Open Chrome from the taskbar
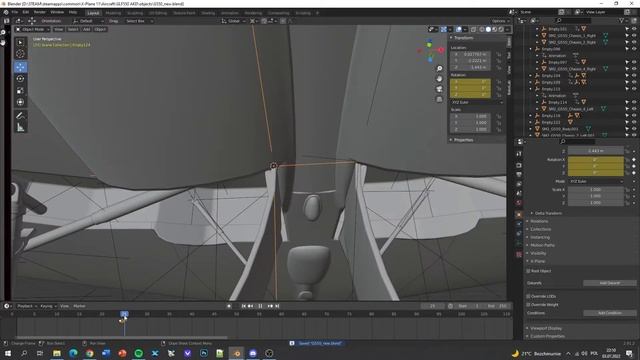Viewport: 640px width, 360px height. point(89,353)
